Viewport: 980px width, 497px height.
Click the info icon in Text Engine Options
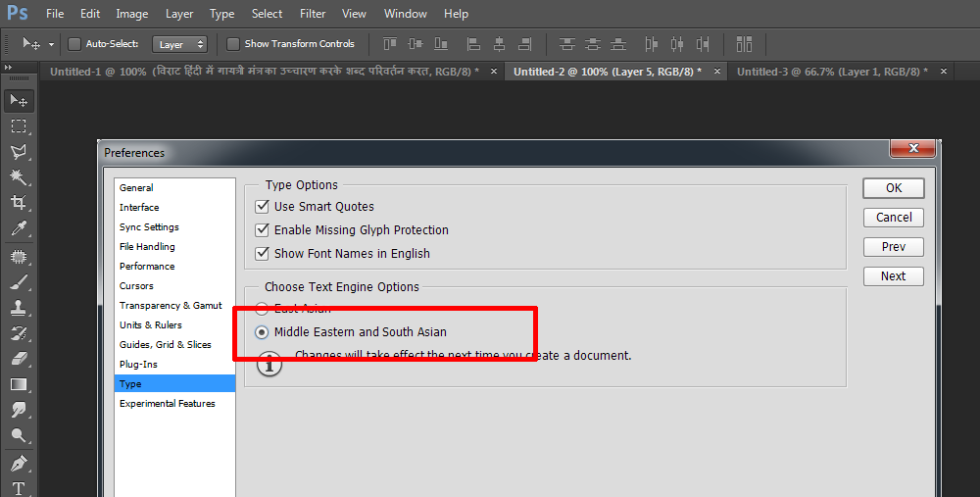pyautogui.click(x=270, y=364)
